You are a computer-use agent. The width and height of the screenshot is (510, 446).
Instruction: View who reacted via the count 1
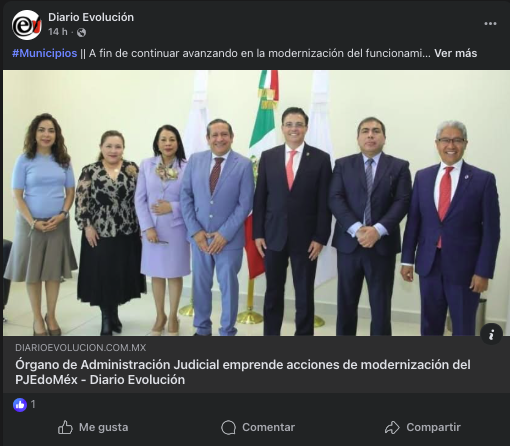33,404
